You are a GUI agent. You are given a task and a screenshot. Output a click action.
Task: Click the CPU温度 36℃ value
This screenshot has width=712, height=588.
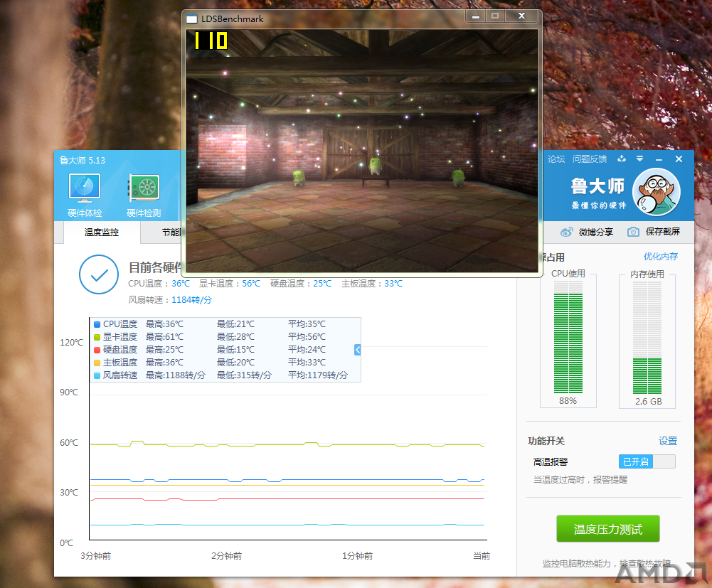[181, 283]
